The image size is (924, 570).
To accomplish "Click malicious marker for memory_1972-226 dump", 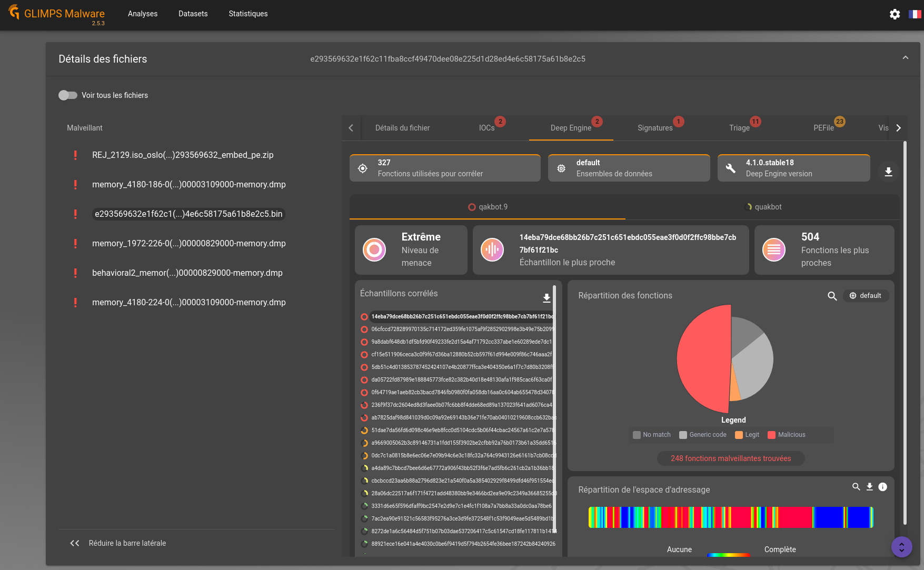I will pos(75,243).
